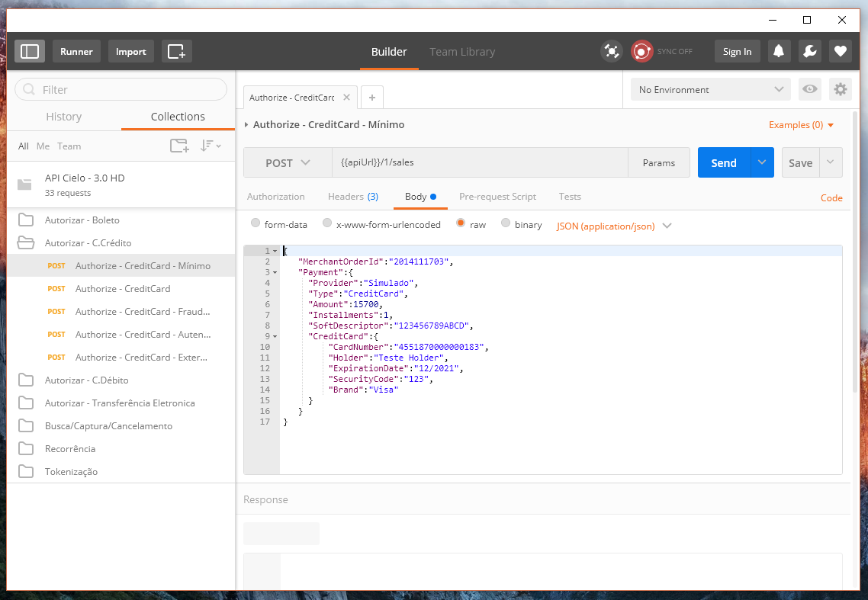Collapse JSON fold arrow on line 1
The width and height of the screenshot is (868, 600).
(x=275, y=251)
